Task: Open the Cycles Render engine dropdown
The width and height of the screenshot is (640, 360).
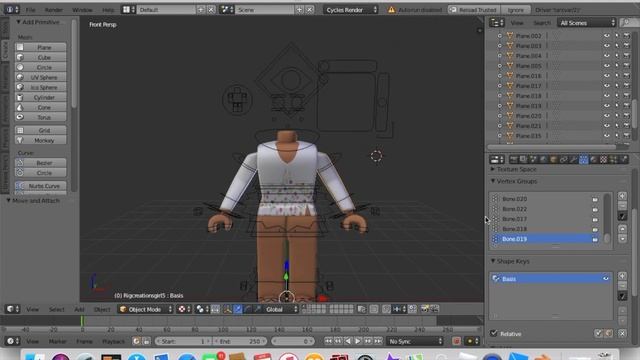Action: [x=351, y=10]
